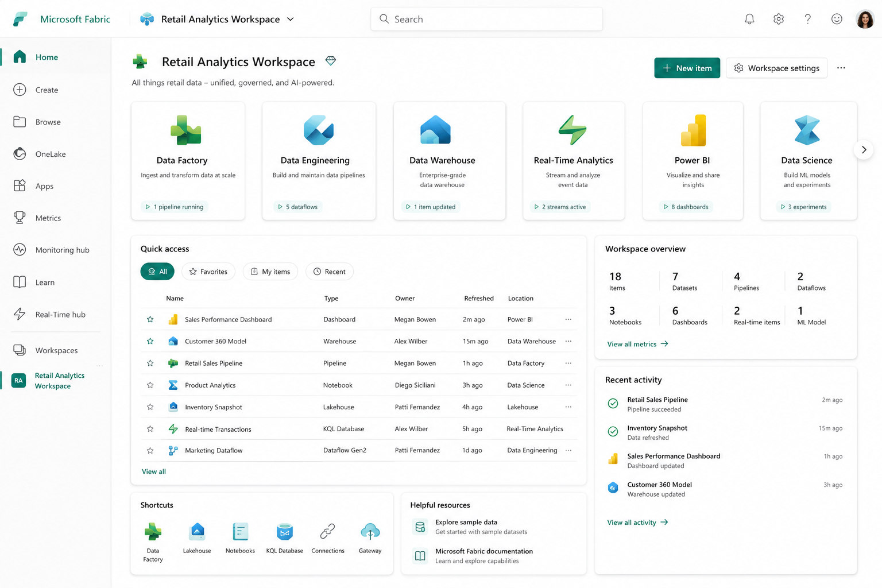
Task: Select the Recent filter tab
Action: (330, 272)
